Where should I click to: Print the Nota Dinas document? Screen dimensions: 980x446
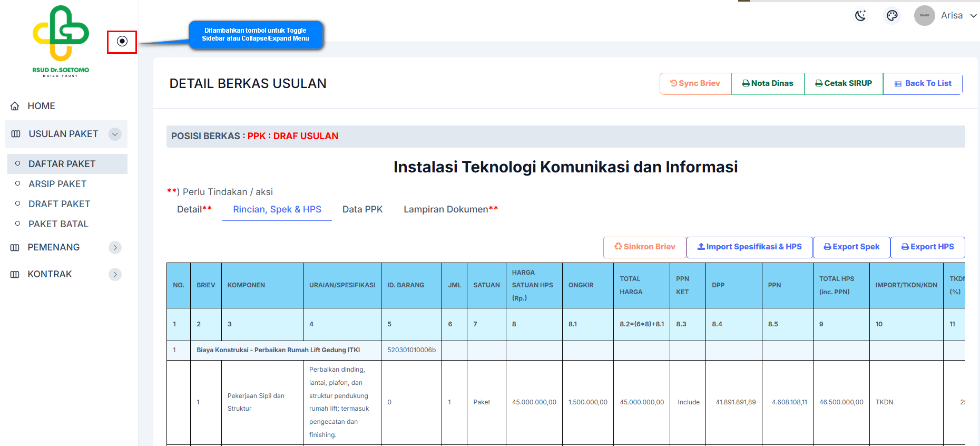(768, 83)
